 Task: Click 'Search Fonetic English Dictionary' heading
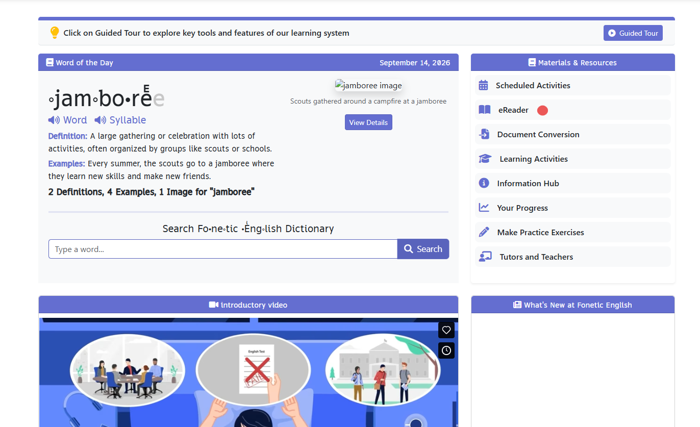[248, 228]
